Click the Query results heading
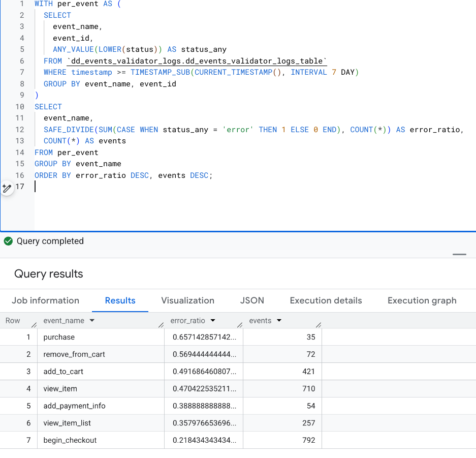This screenshot has height=458, width=476. point(49,273)
